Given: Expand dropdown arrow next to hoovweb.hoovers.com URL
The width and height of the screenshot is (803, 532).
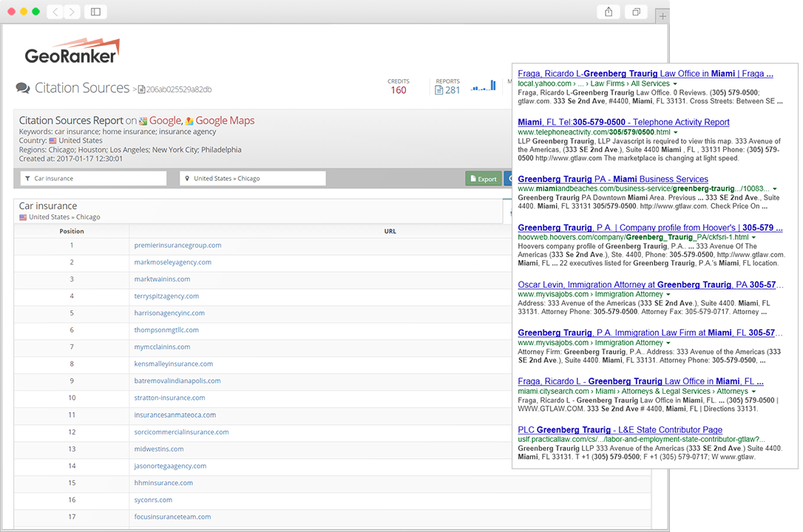Looking at the screenshot, I should click(x=754, y=238).
